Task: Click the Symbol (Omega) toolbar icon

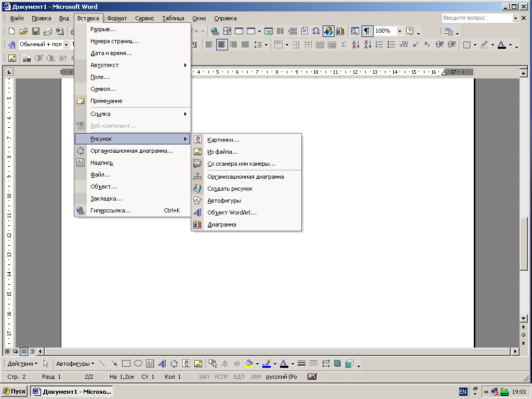Action: 316,31
